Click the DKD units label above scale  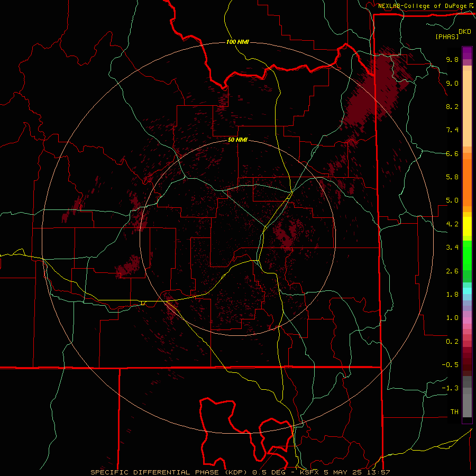[465, 32]
